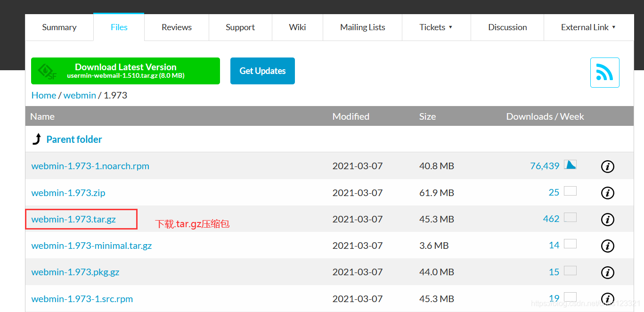
Task: Select 2021-03-07 date of webmin-1.973.zip
Action: click(358, 193)
